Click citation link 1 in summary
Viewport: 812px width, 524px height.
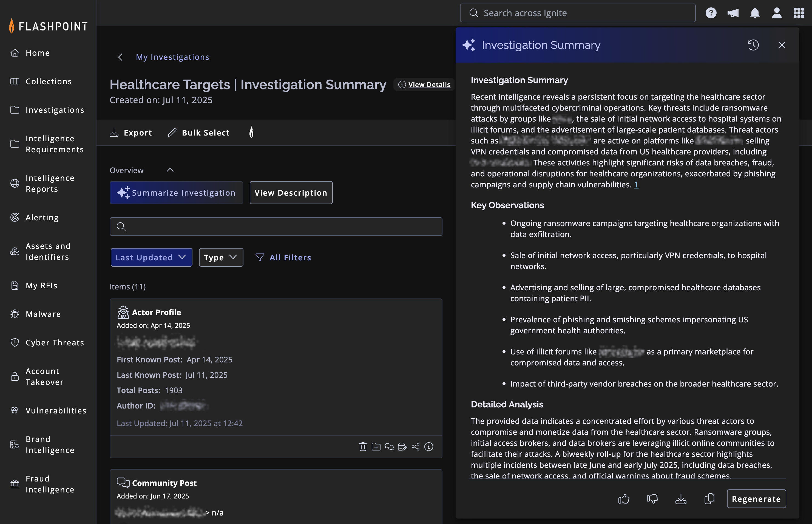click(x=636, y=184)
